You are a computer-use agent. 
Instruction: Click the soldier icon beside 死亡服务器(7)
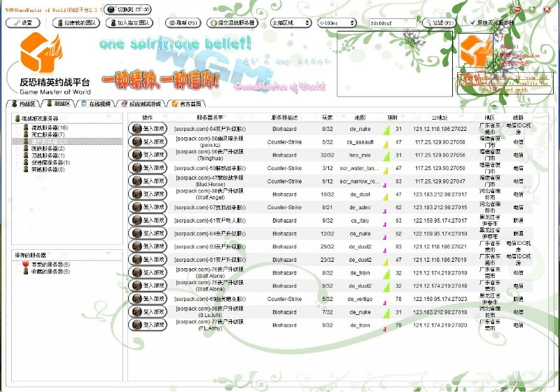click(26, 134)
